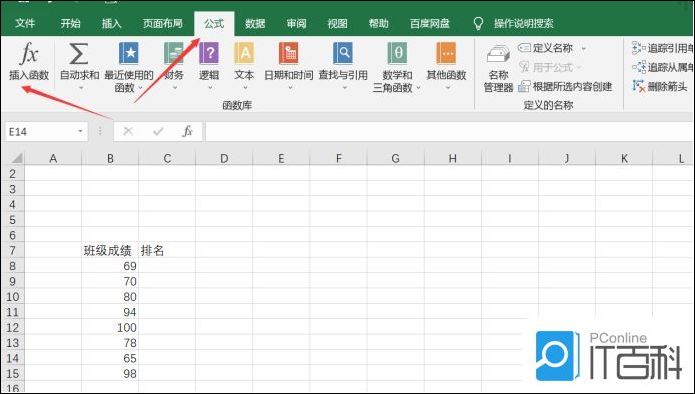Image resolution: width=695 pixels, height=394 pixels.
Task: Switch to the Page Layout (页面布局) tab
Action: 163,23
